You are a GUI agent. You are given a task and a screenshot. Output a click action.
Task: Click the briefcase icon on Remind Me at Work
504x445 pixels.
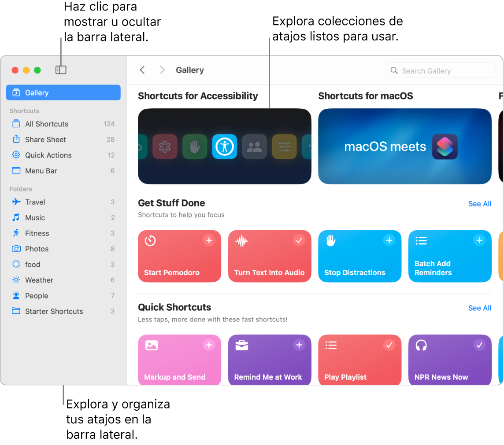(x=242, y=346)
